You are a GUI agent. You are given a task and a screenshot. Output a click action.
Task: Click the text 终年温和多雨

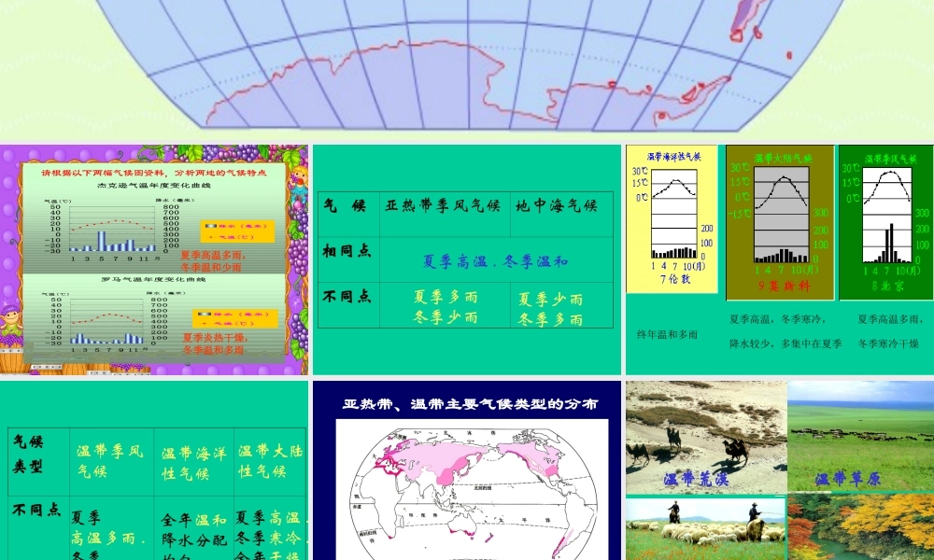coord(667,334)
